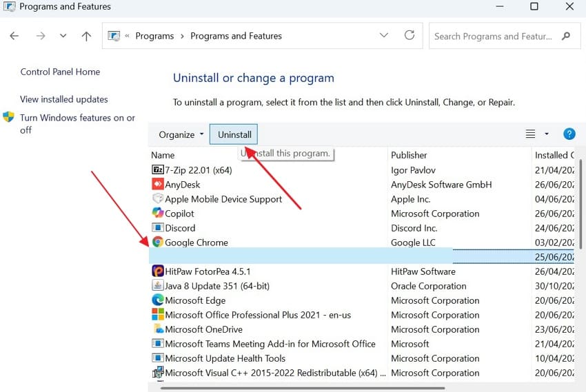This screenshot has width=586, height=392.
Task: Click the Visual C++ Redistributable icon
Action: click(158, 372)
